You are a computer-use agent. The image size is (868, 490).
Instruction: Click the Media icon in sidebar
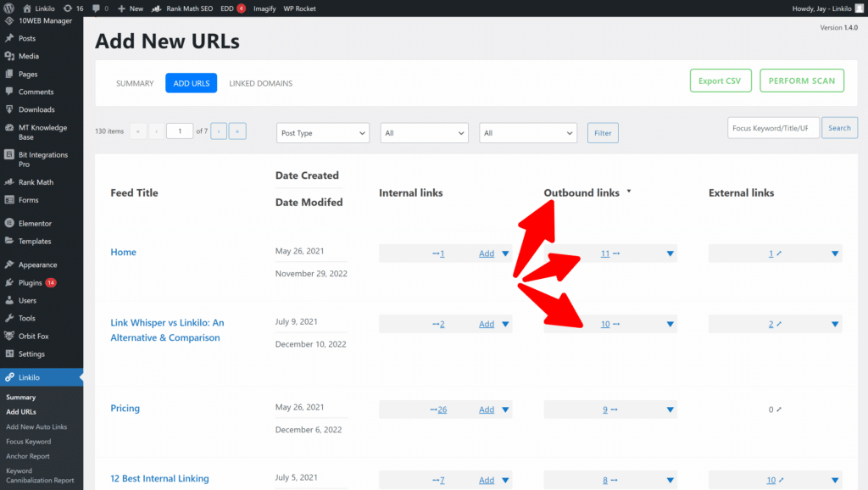tap(9, 56)
